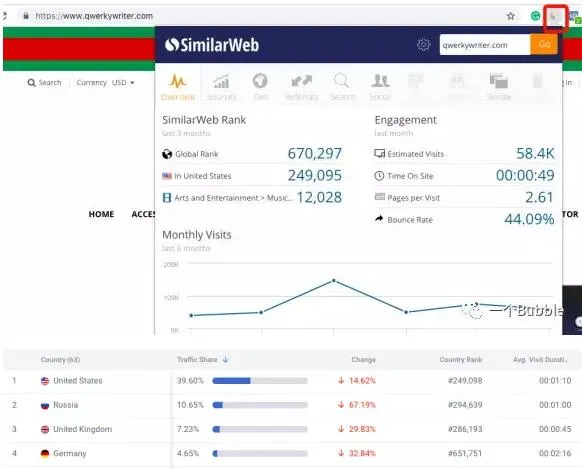Click the browser address bar URL
Screen dimensions: 582x469
coord(94,16)
